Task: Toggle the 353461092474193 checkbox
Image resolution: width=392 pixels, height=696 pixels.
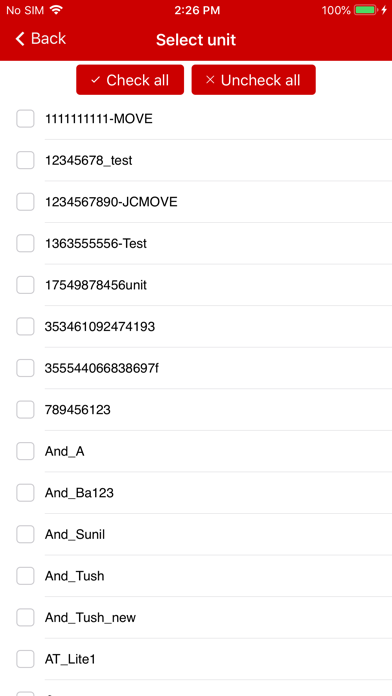Action: (25, 327)
